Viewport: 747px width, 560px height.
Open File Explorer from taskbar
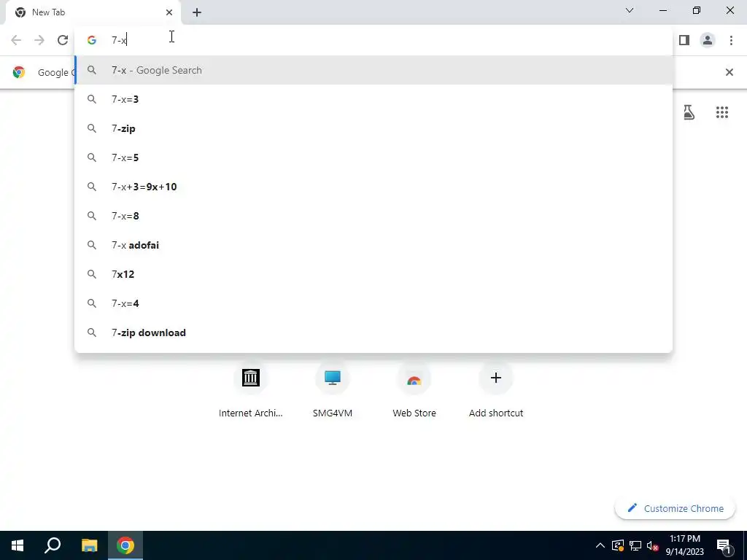pyautogui.click(x=89, y=545)
